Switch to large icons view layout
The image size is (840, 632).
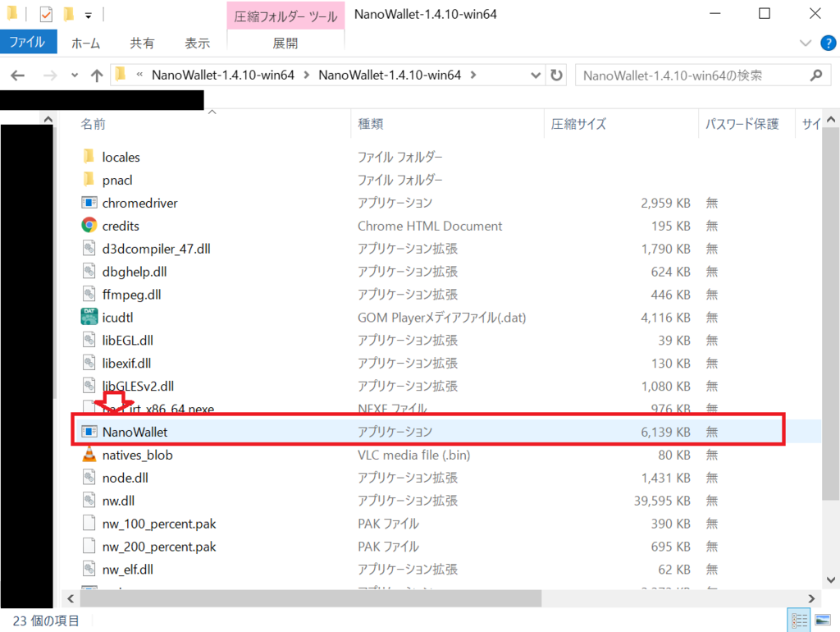(823, 621)
